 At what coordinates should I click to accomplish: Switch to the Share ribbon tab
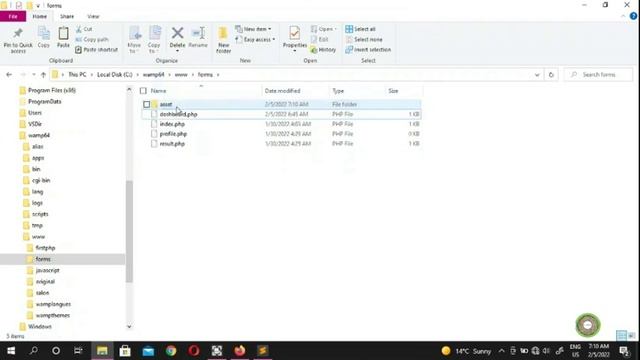pos(67,16)
